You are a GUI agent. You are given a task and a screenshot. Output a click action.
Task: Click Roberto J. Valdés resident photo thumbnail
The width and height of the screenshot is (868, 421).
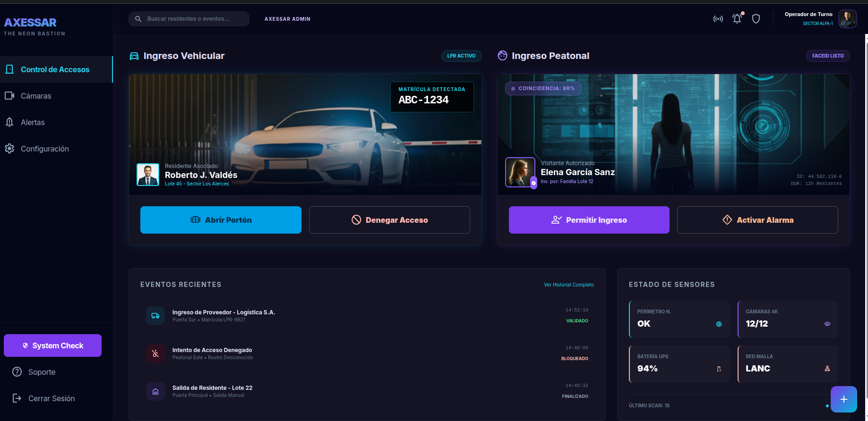148,175
